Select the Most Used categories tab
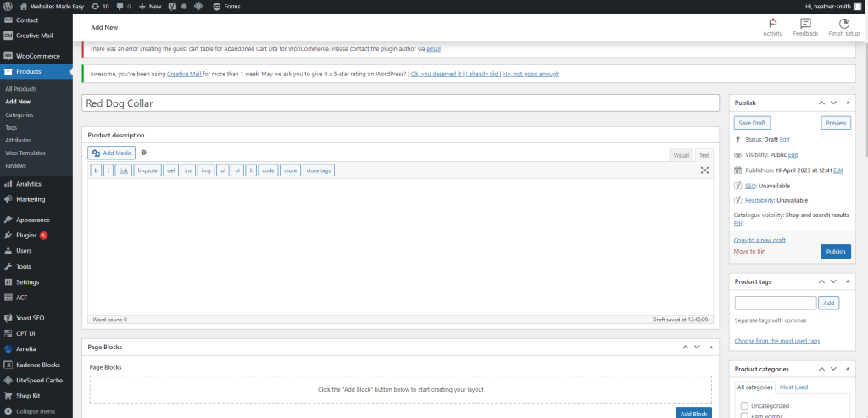This screenshot has width=868, height=418. pos(793,387)
